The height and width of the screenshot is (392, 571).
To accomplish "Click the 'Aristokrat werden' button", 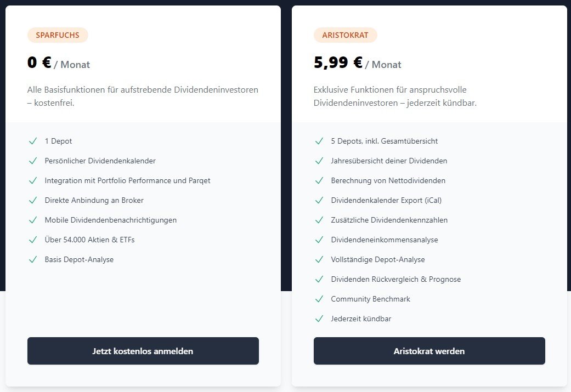I will click(429, 351).
